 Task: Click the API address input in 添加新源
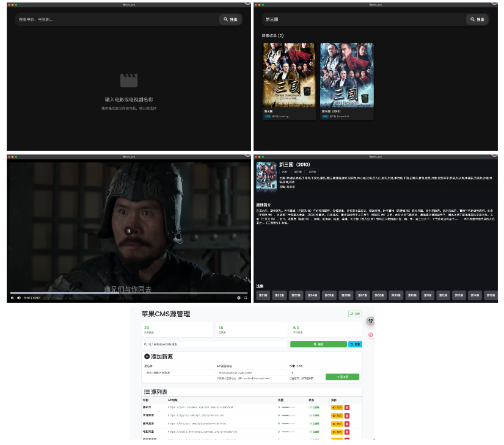point(252,373)
